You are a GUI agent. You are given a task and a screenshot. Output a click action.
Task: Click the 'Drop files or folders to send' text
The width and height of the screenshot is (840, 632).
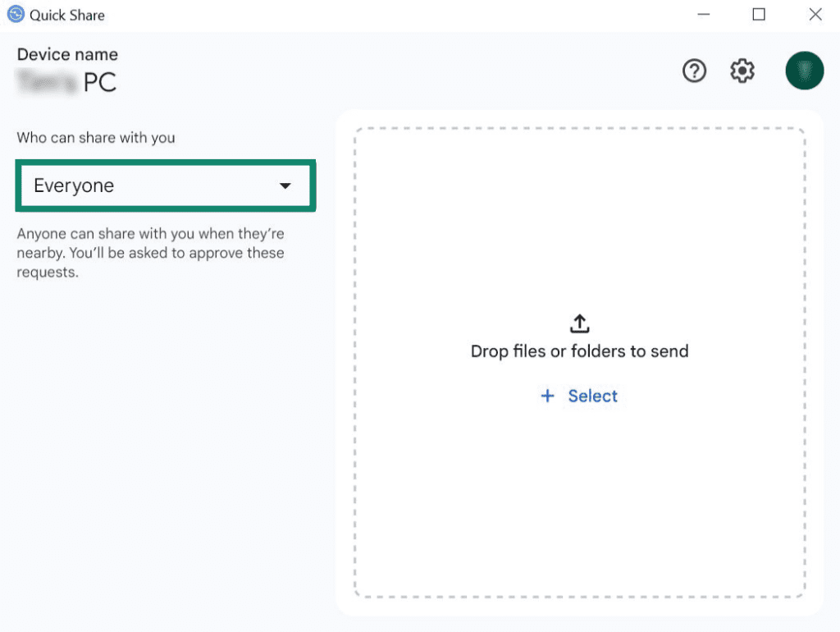click(x=580, y=351)
